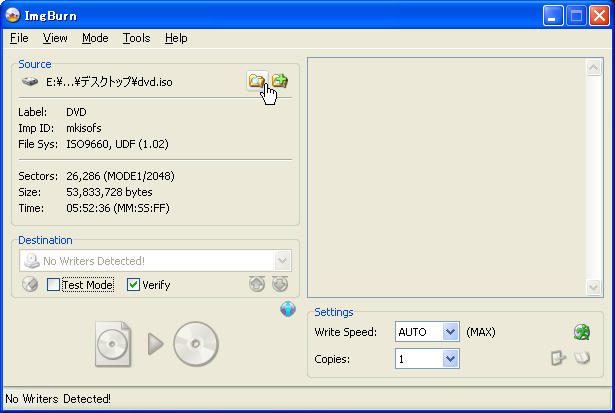Click the green running-man speed settings icon

(582, 332)
